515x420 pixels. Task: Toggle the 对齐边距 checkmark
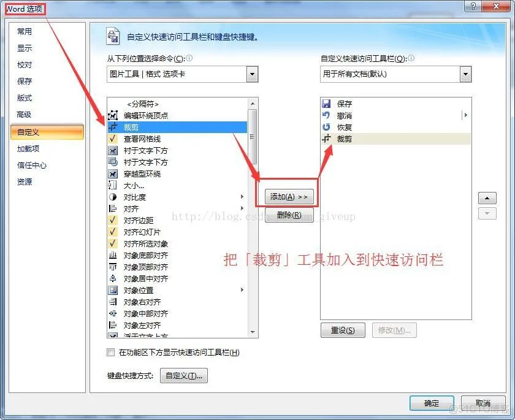113,220
